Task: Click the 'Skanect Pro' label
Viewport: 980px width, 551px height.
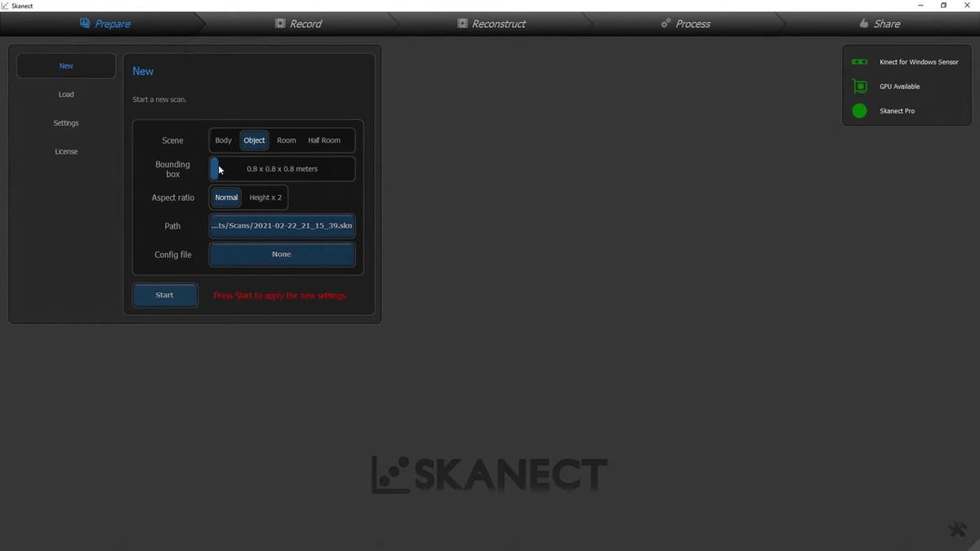Action: 897,111
